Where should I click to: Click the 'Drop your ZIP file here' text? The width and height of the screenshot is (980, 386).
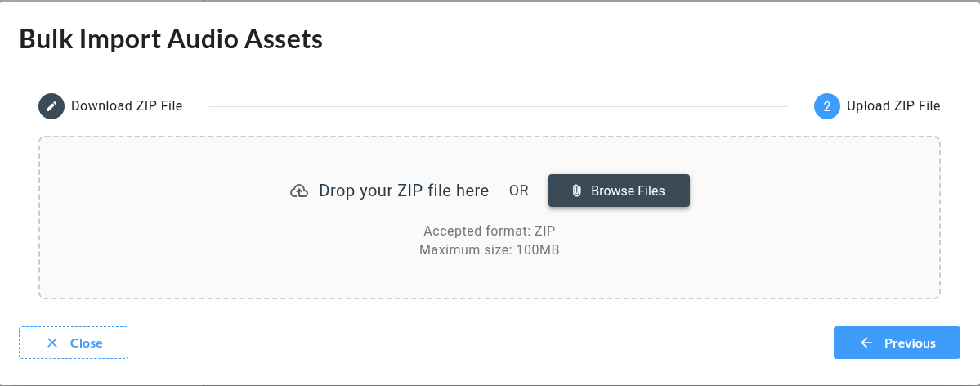click(x=404, y=191)
